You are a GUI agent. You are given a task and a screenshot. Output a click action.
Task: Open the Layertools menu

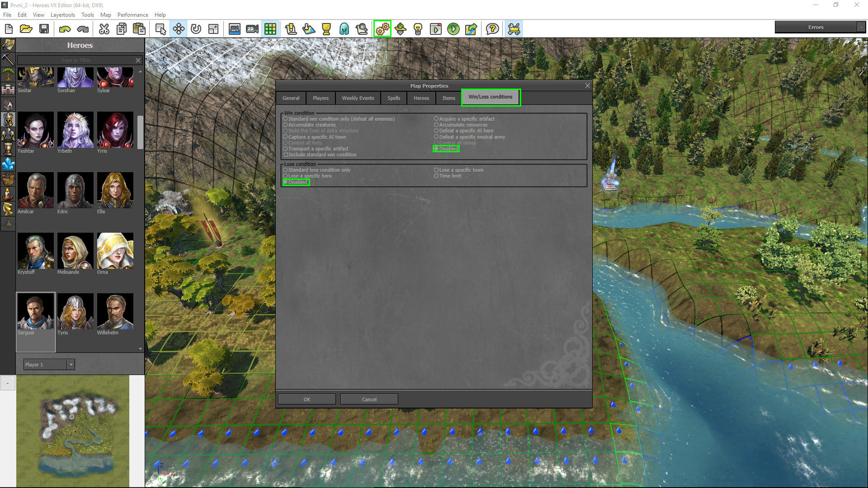pyautogui.click(x=62, y=14)
